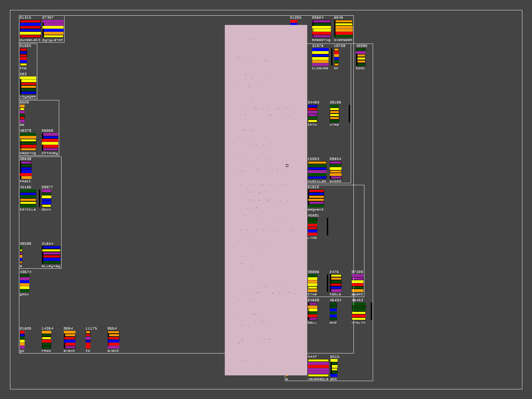This screenshot has height=399, width=532.
Task: Select the "pyvylatof" bar stack
Action: pyautogui.click(x=53, y=29)
